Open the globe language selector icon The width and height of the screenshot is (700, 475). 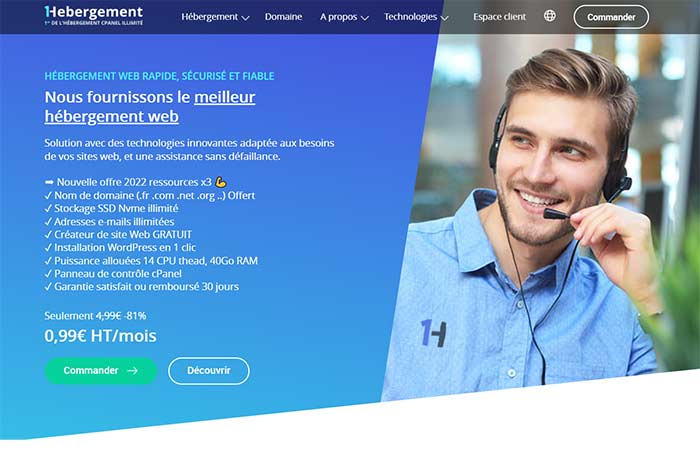pos(550,16)
